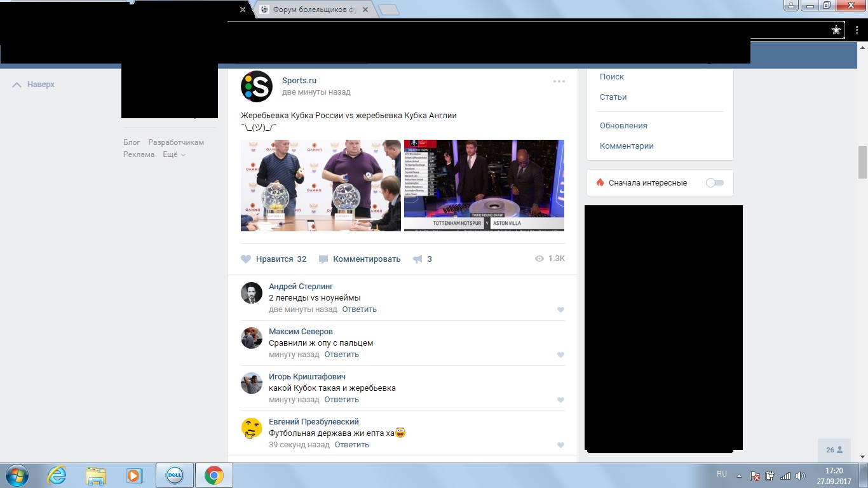The height and width of the screenshot is (488, 868).
Task: Click the page vertical scrollbar thumb
Action: tap(862, 163)
